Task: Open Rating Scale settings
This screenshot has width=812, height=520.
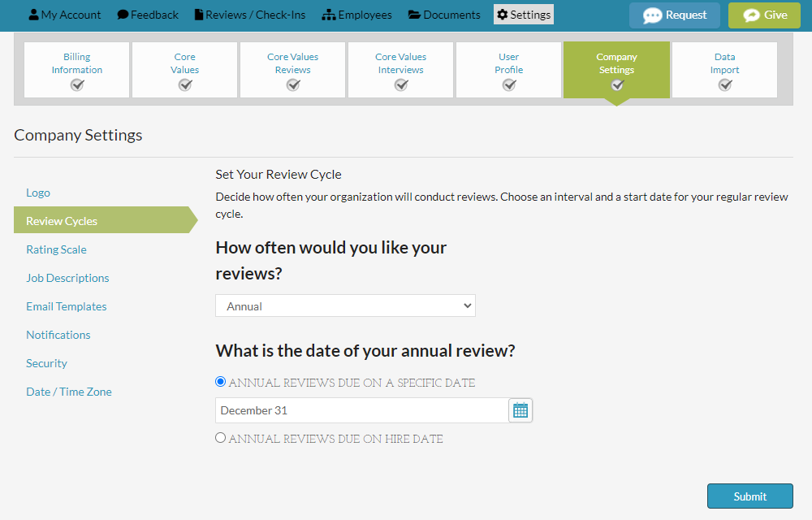Action: click(x=57, y=249)
